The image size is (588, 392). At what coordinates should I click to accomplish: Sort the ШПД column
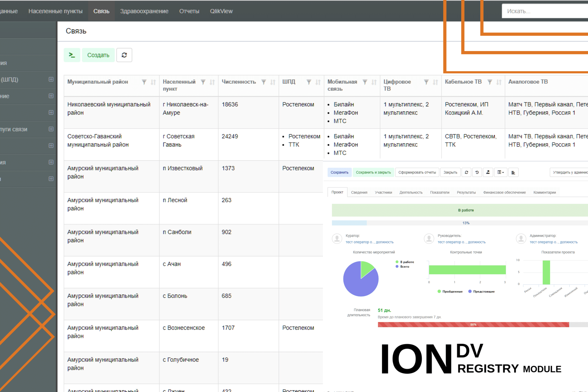[318, 82]
